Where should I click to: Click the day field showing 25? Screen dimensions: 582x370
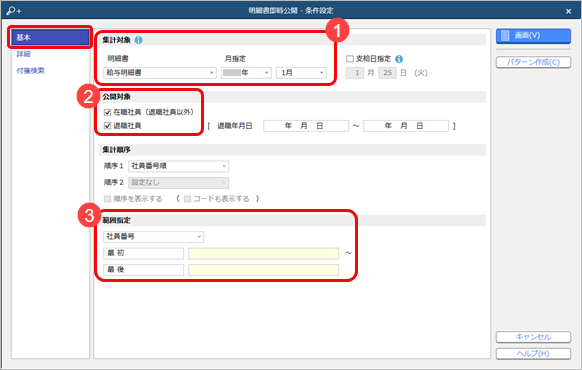click(x=387, y=73)
